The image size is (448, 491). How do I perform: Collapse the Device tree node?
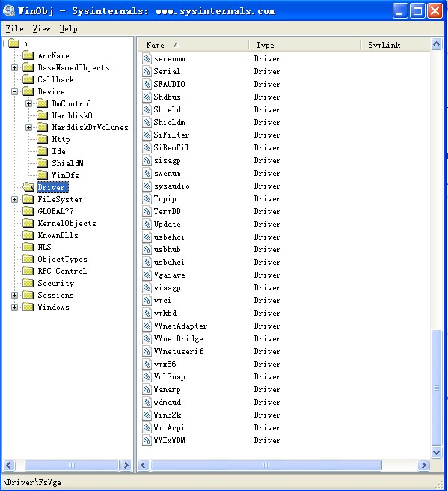(14, 91)
